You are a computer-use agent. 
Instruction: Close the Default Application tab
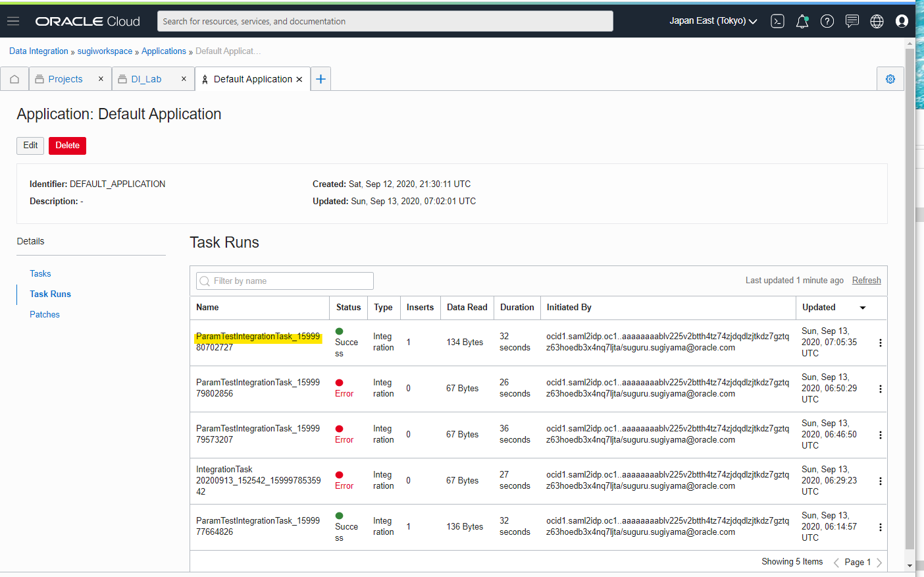pos(299,79)
